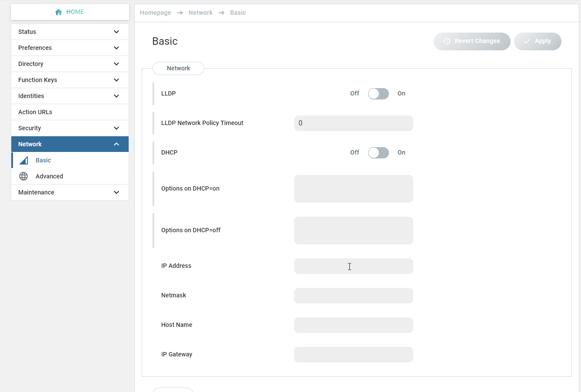The image size is (581, 392).
Task: Click the Options on DHCP=off text area
Action: point(354,231)
